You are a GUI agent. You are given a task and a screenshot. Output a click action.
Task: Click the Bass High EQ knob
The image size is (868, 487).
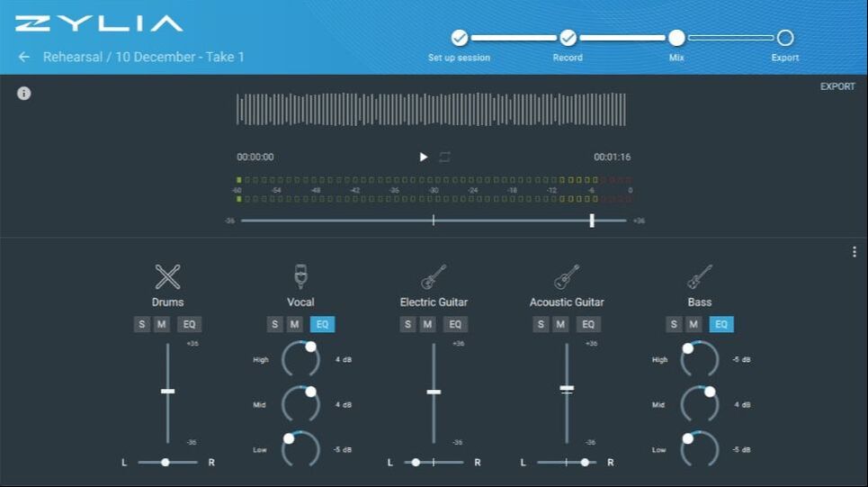pos(687,348)
